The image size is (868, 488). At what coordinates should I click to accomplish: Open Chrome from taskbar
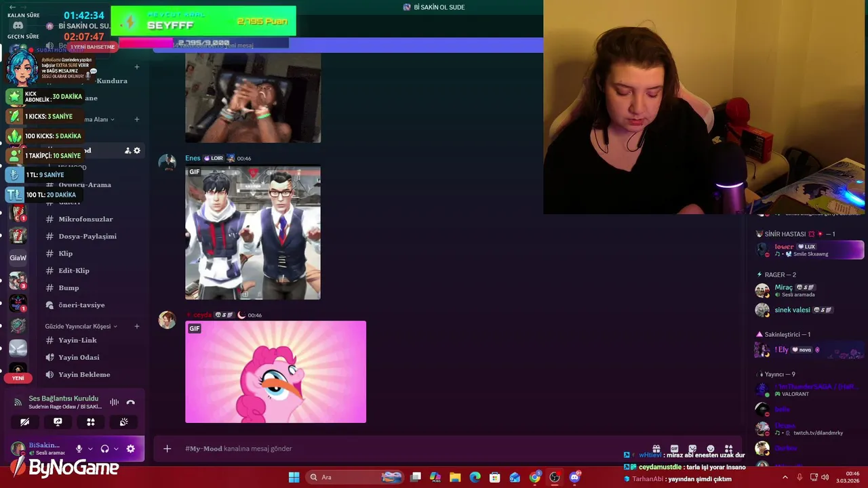(x=535, y=477)
